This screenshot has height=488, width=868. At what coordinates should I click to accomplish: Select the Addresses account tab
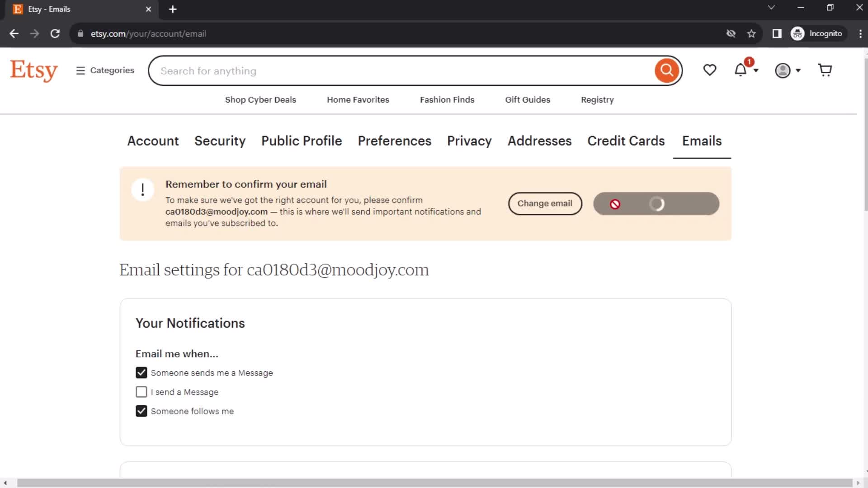pos(539,141)
